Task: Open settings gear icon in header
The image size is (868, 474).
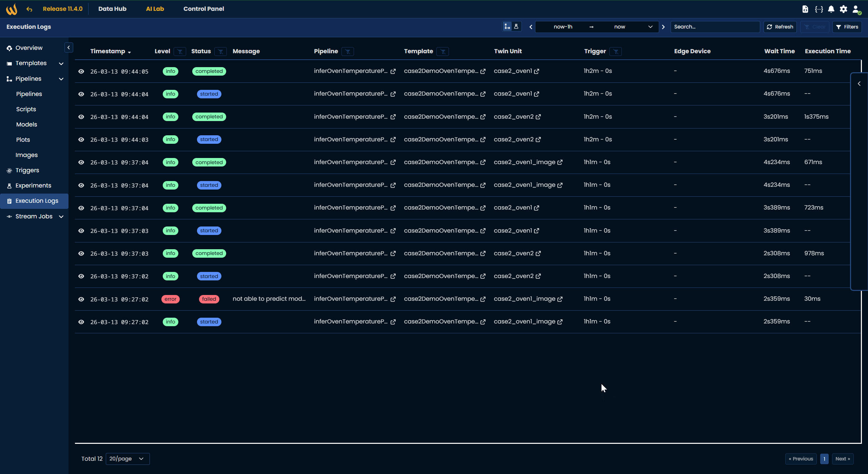Action: [843, 9]
